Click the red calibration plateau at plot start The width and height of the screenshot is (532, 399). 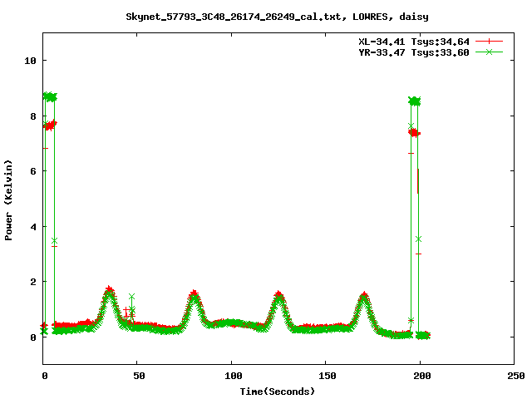coord(50,126)
